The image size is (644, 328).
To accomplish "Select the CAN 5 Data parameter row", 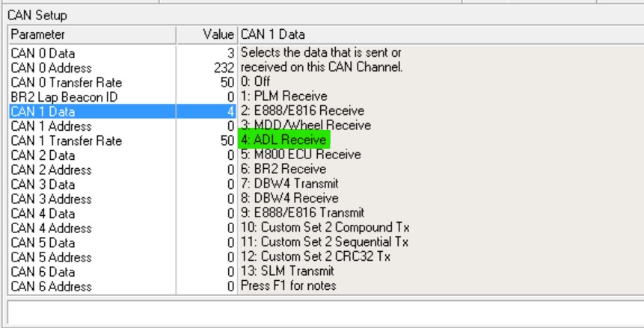I will (123, 243).
